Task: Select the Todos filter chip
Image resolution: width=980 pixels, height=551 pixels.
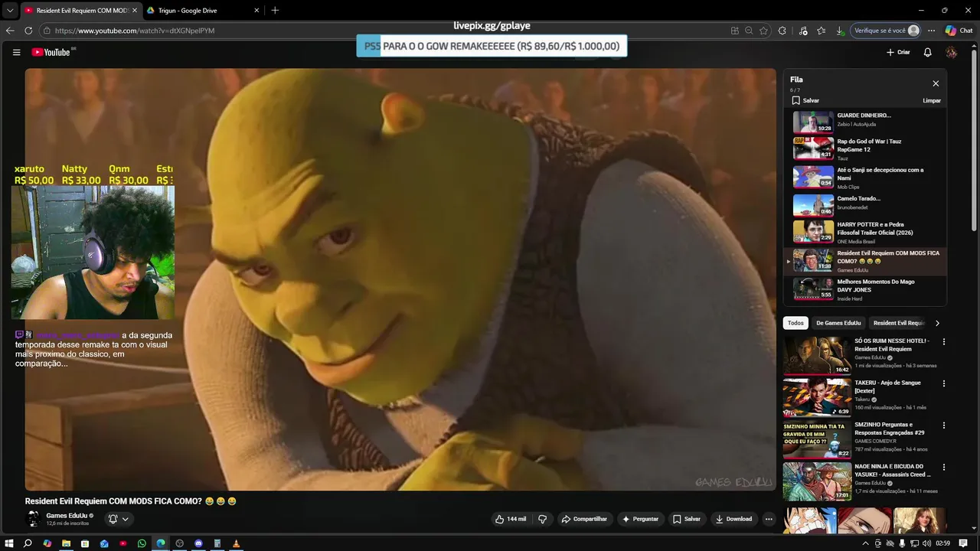Action: tap(795, 323)
